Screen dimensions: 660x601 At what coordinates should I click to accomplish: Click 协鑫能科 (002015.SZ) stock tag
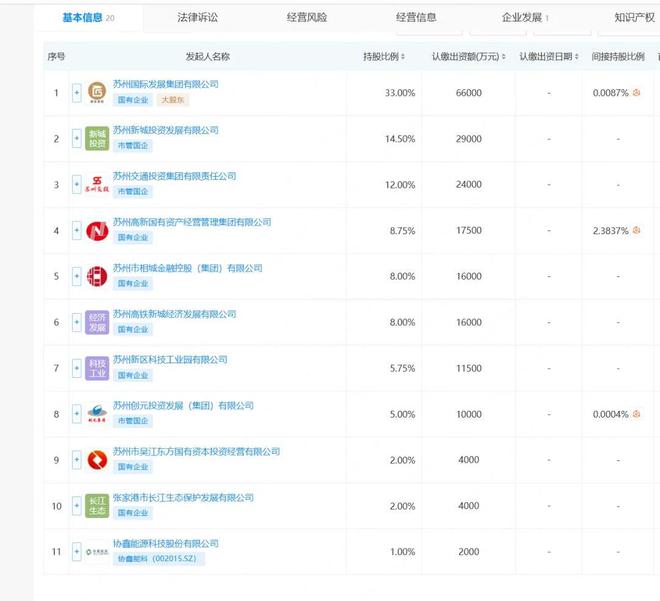[158, 558]
